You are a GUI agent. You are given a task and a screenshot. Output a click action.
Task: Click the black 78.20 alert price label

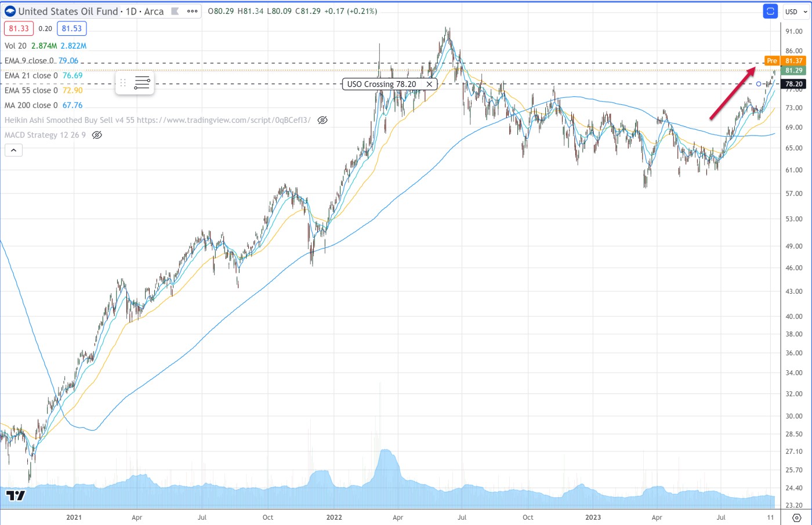point(794,84)
